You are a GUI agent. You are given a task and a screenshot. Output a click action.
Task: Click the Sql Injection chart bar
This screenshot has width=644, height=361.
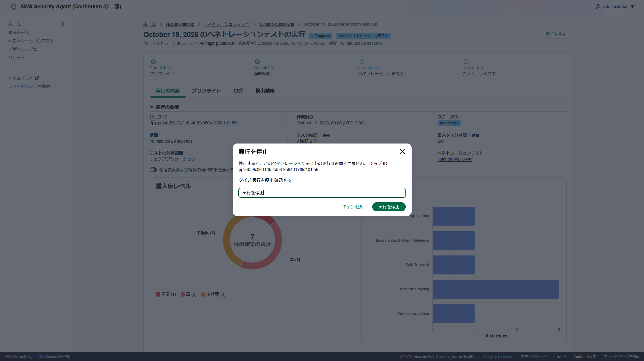click(454, 216)
